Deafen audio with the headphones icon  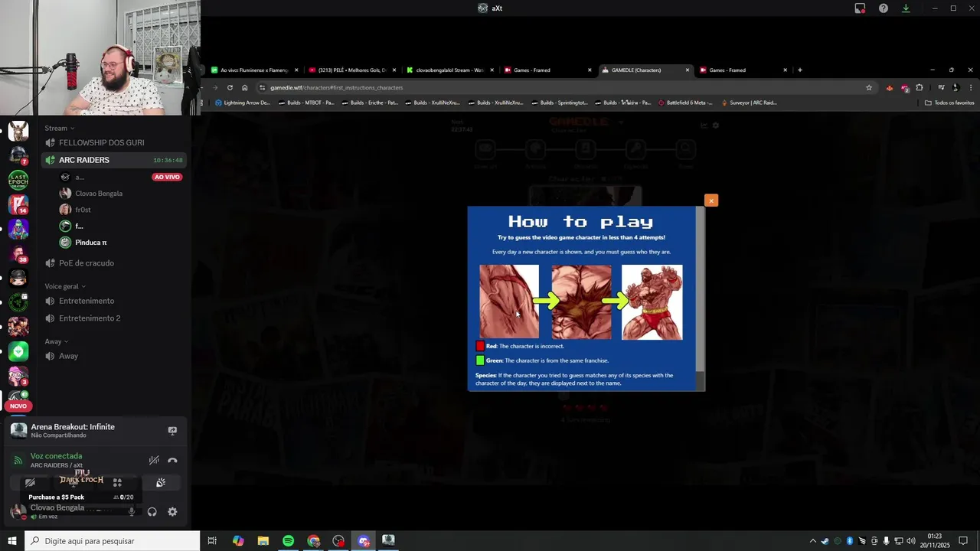(x=152, y=512)
